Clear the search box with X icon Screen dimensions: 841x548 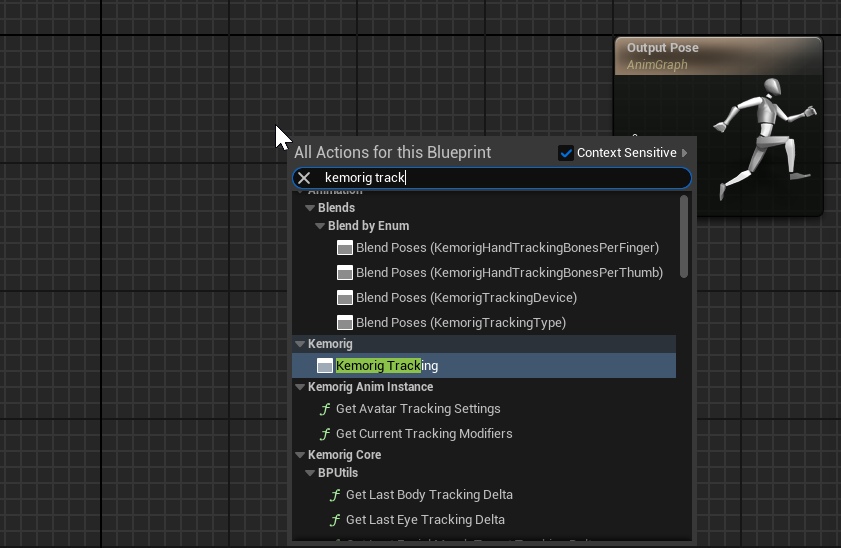(x=304, y=178)
